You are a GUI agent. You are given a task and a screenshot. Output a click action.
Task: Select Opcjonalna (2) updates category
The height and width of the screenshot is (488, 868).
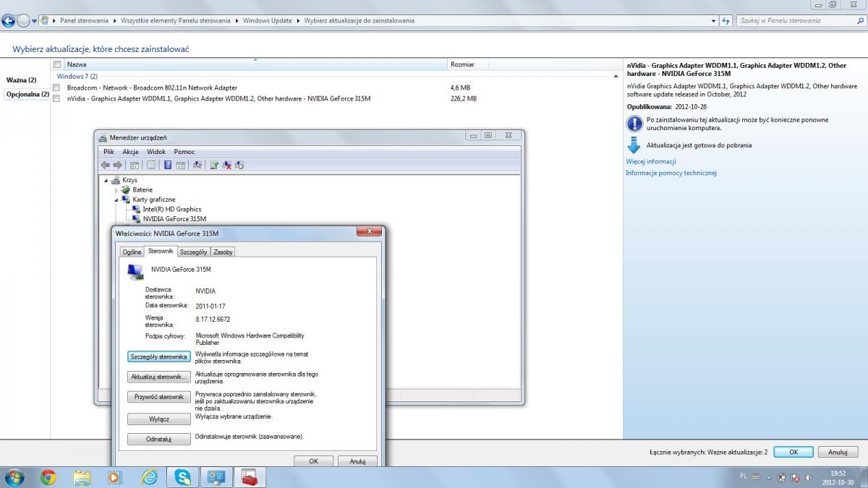(x=27, y=94)
